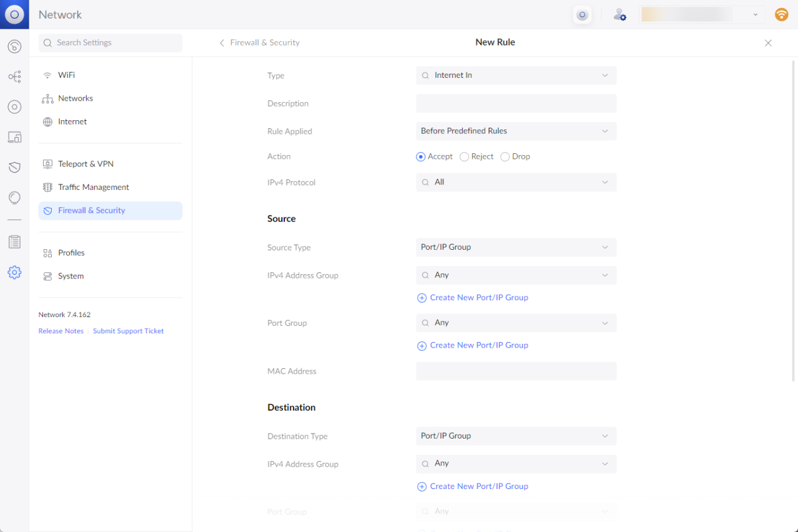Open the Dashboard icon in left rail
This screenshot has height=532, width=798.
[14, 47]
